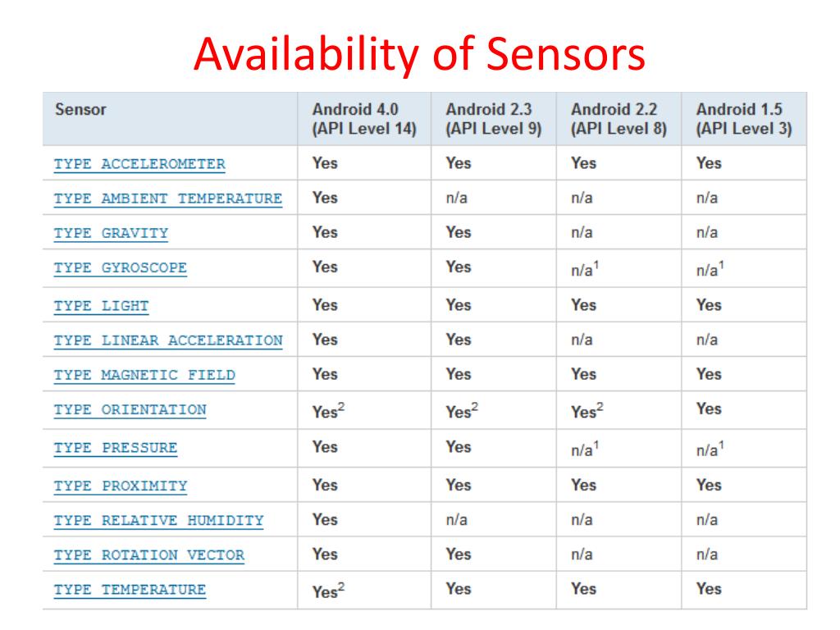This screenshot has height=630, width=840.
Task: Click the Android 4.0 column header
Action: (364, 119)
